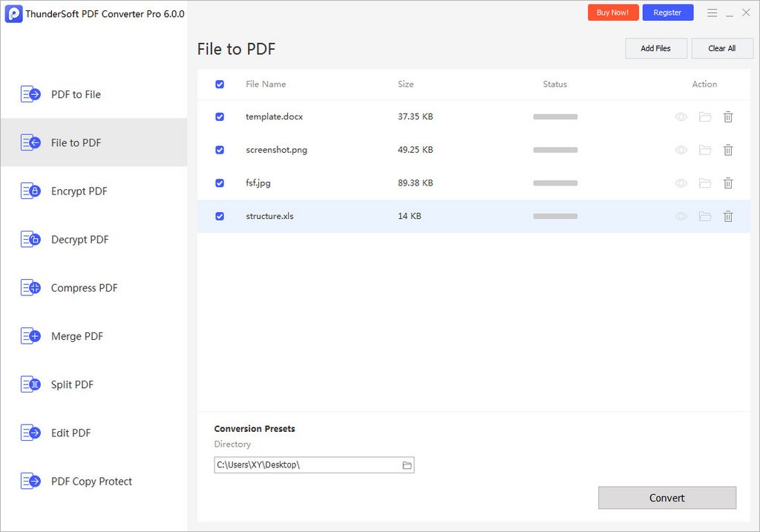Open the Decrypt PDF section
Viewport: 760px width, 532px height.
[94, 240]
